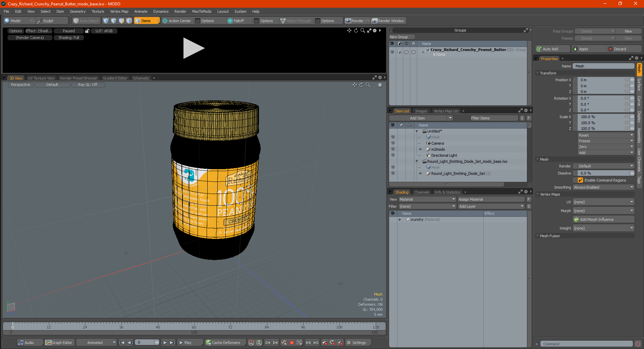Click Auto Add button
This screenshot has height=349, width=644.
pyautogui.click(x=552, y=49)
